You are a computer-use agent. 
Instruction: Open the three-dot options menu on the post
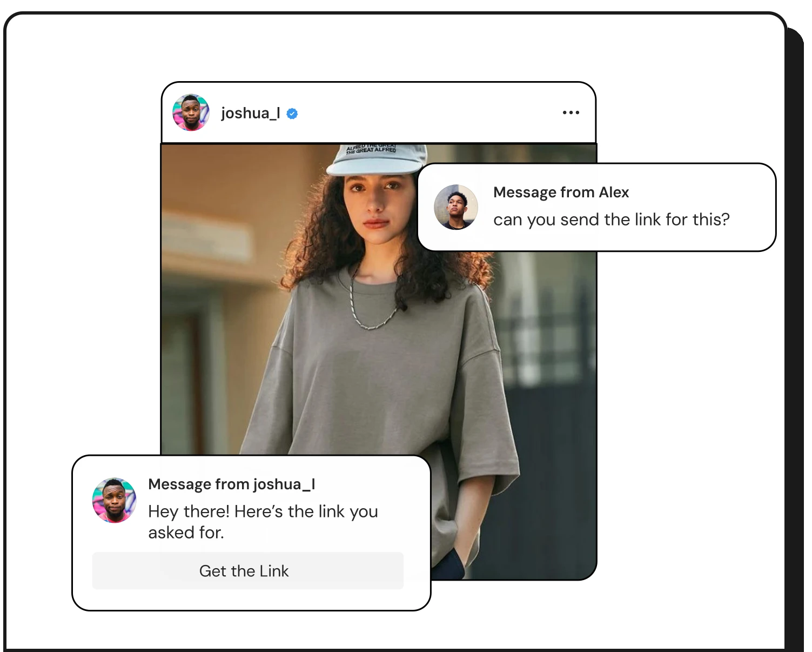coord(571,112)
